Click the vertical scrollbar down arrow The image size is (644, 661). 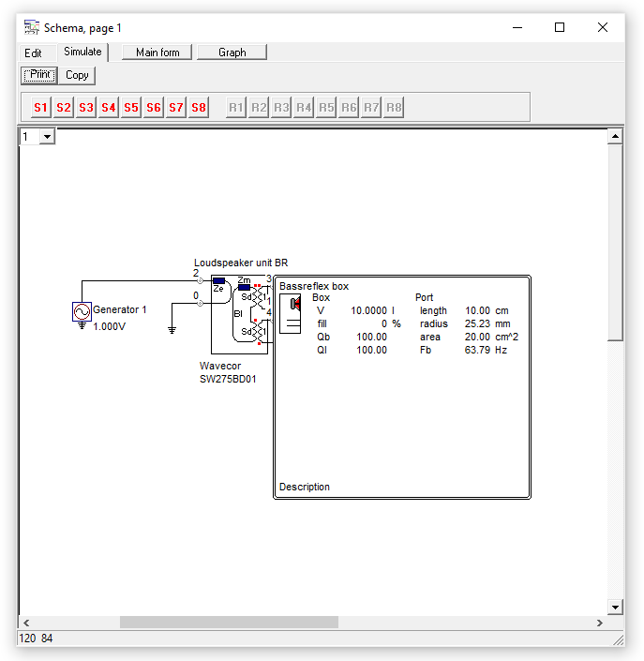coord(616,606)
